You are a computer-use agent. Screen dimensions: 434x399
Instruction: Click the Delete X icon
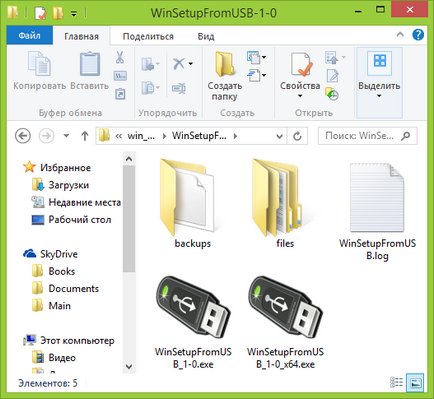[x=179, y=63]
